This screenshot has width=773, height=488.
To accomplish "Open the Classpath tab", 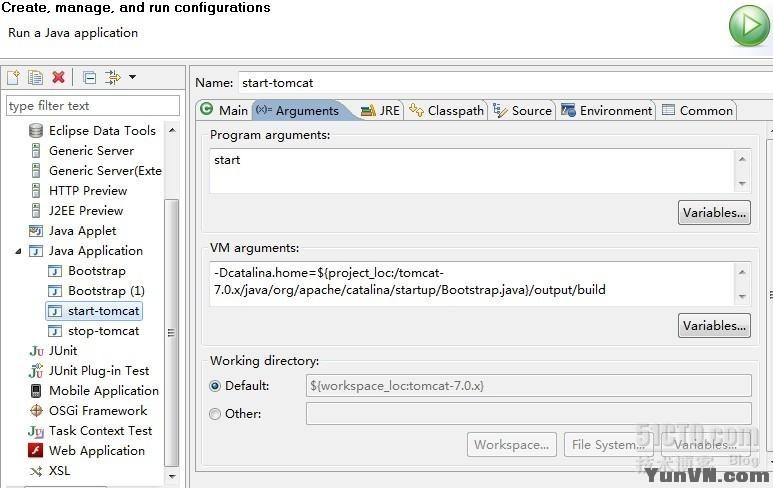I will [446, 110].
